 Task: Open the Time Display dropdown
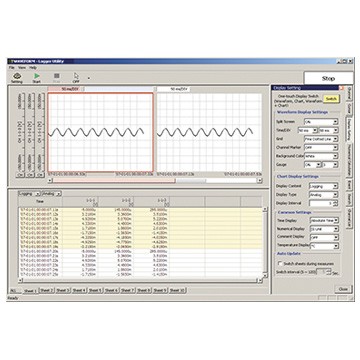(324, 220)
